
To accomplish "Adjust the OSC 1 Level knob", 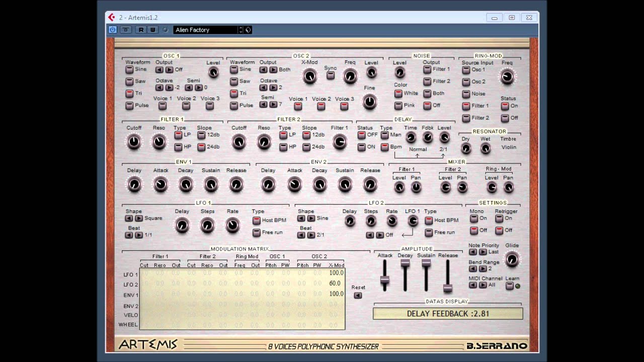I will click(x=213, y=72).
